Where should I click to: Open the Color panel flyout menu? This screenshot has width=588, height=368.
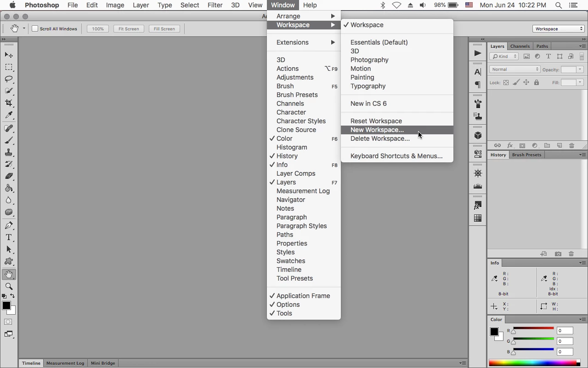582,319
